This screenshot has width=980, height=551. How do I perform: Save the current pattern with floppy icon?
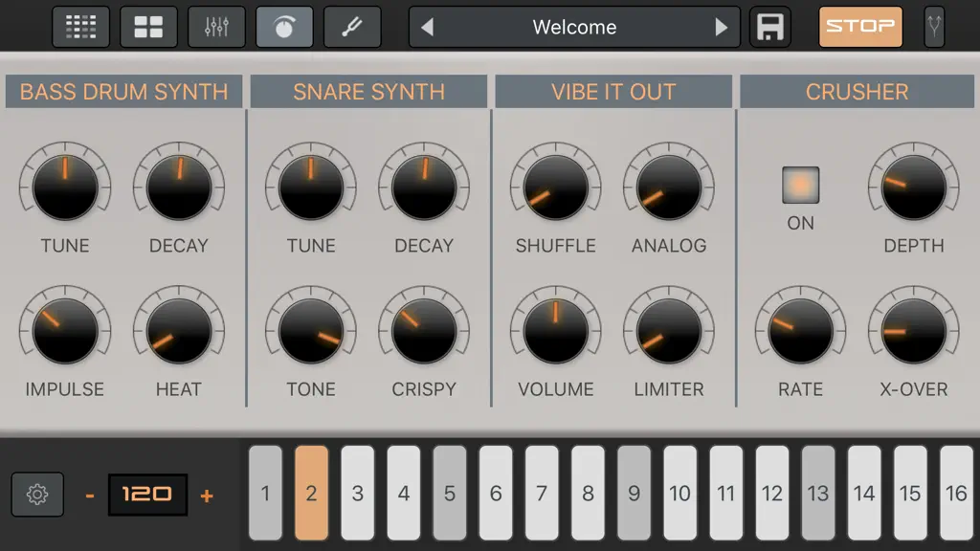pos(770,27)
